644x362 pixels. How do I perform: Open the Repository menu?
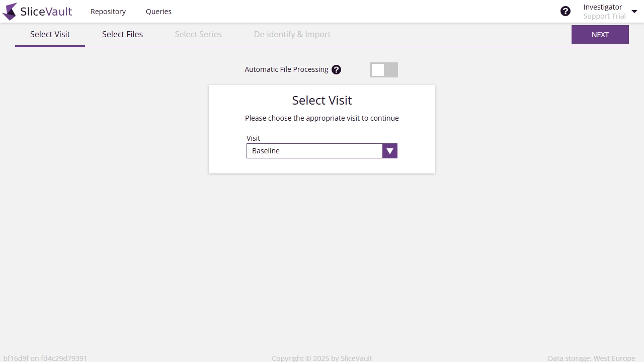[x=108, y=11]
